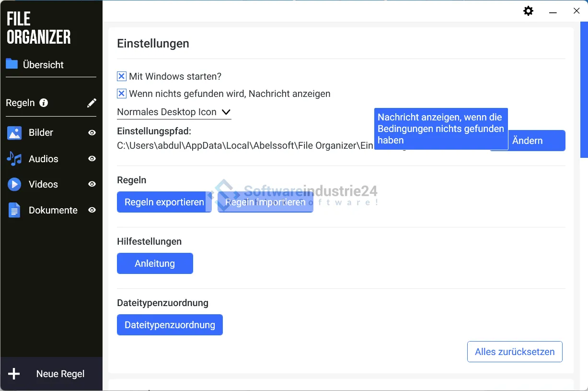Toggle visibility eye for Audios rule
This screenshot has height=391, width=588.
[92, 159]
